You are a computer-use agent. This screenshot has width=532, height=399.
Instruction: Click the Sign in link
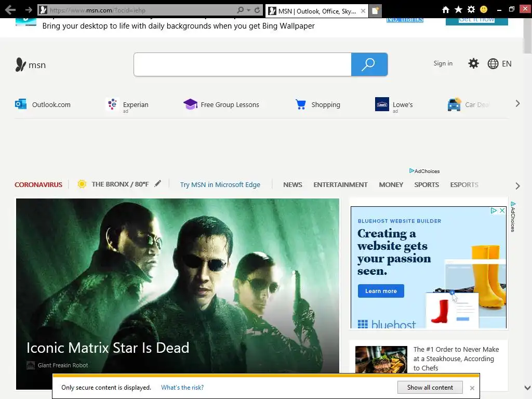pyautogui.click(x=443, y=63)
